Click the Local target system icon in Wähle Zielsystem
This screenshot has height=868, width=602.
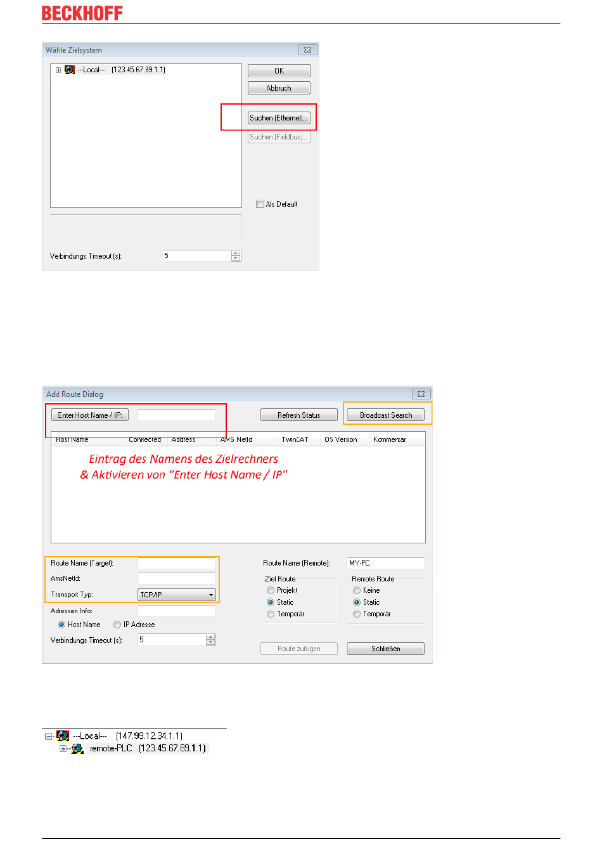(70, 70)
